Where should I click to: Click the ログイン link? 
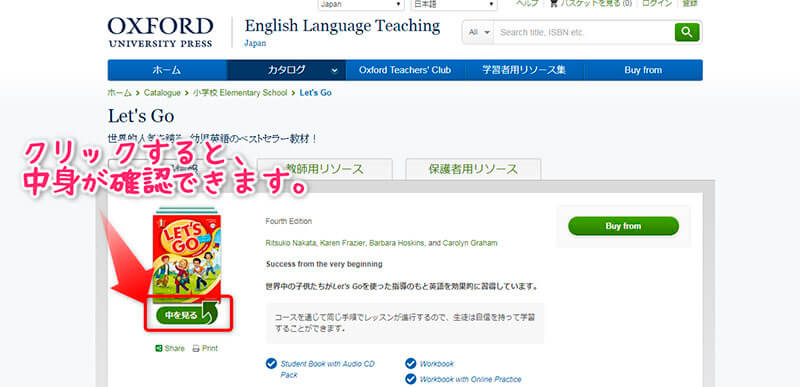coord(657,4)
